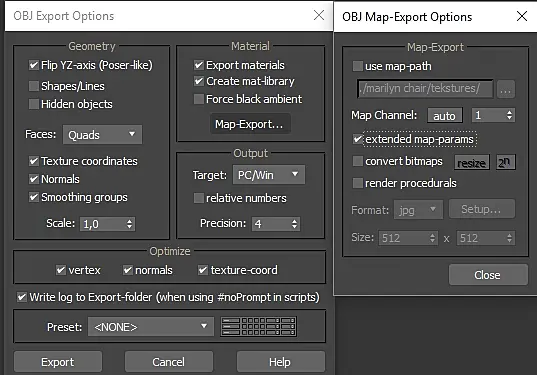Image resolution: width=537 pixels, height=375 pixels.
Task: Disable extended map-params option
Action: pos(358,139)
